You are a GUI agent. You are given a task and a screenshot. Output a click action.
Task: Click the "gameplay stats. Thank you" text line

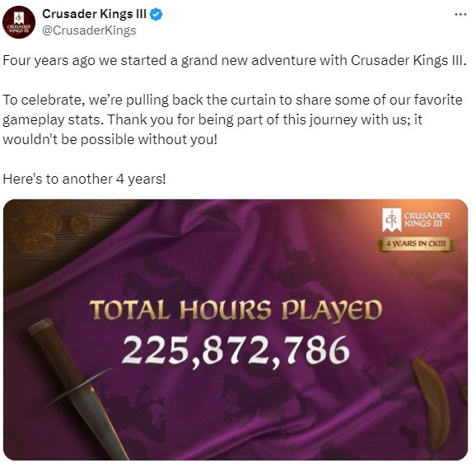212,119
